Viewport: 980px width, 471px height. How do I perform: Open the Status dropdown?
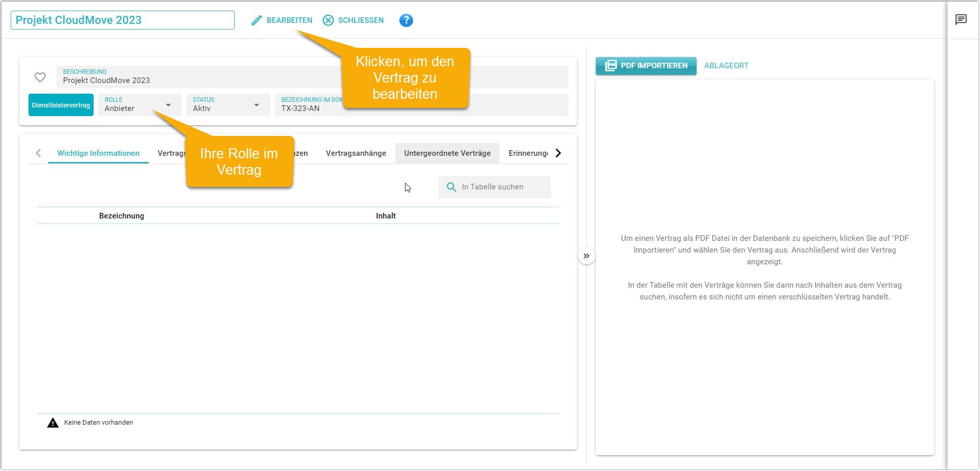tap(227, 105)
